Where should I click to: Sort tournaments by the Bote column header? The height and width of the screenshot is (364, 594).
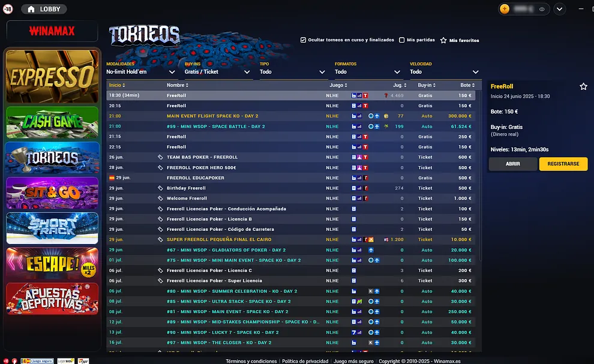(x=466, y=85)
